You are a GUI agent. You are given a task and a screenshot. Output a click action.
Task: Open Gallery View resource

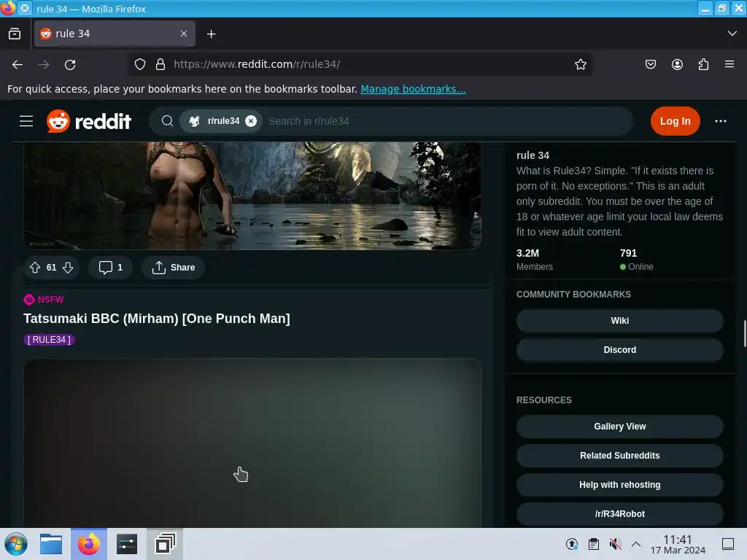coord(620,426)
